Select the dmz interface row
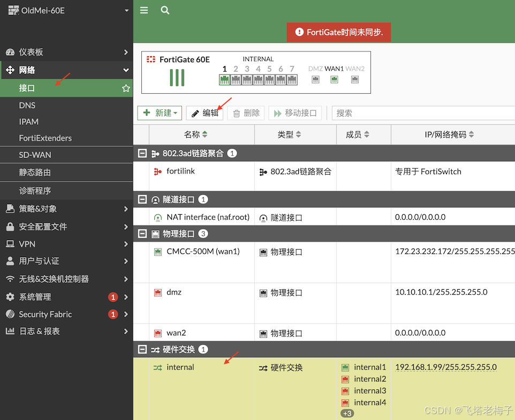The image size is (515, 420). click(324, 303)
